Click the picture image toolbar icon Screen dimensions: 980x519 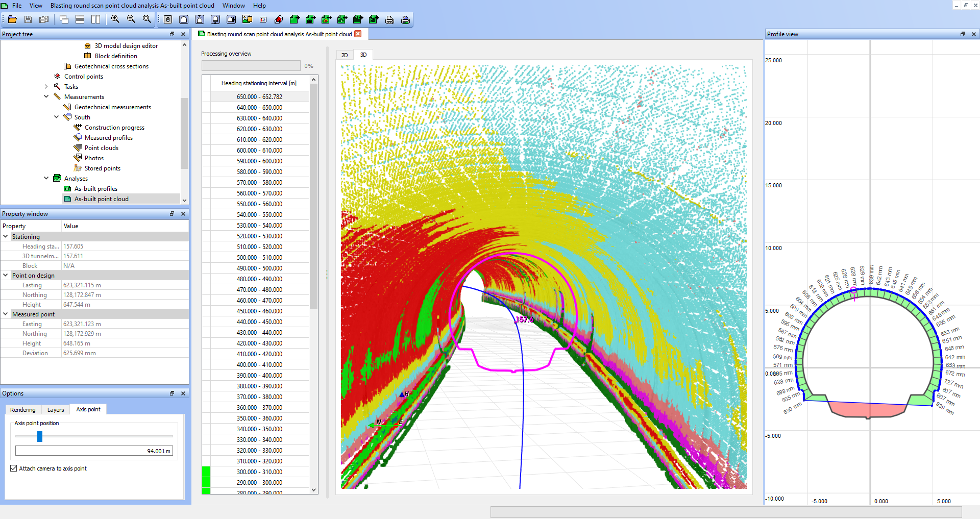pyautogui.click(x=247, y=19)
